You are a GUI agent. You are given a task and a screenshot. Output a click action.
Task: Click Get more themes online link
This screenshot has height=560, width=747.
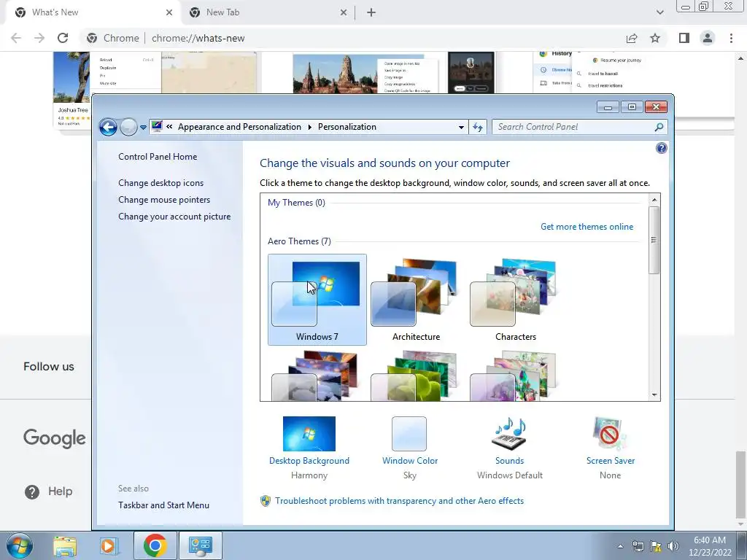587,227
